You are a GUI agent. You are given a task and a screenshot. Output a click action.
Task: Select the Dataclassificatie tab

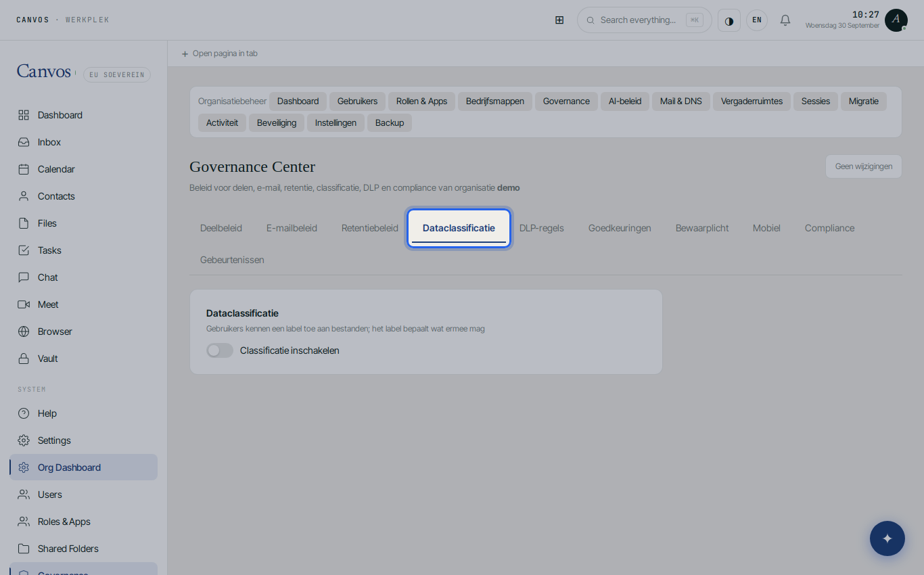pyautogui.click(x=459, y=229)
